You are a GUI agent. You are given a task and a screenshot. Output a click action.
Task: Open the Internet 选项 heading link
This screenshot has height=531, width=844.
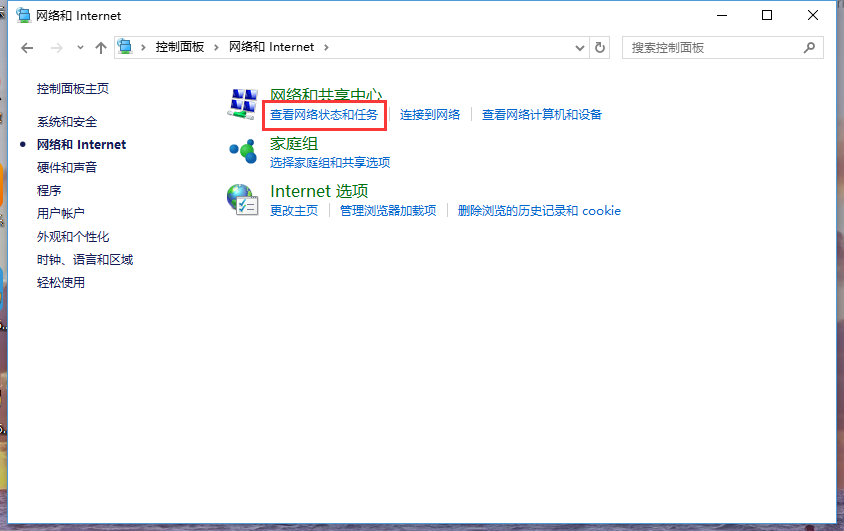[x=319, y=191]
